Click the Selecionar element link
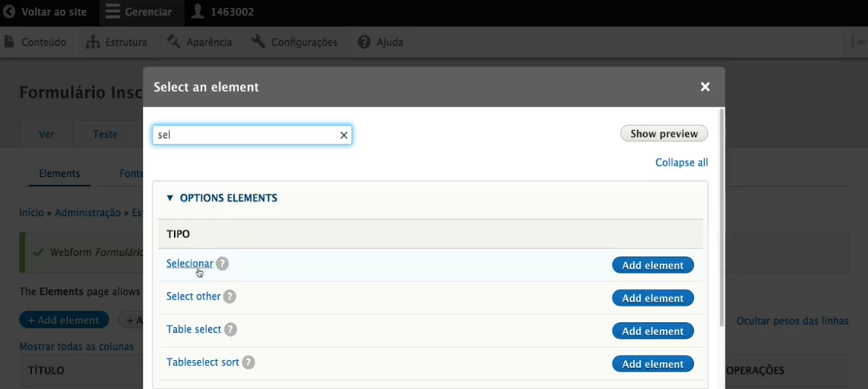 (x=189, y=264)
